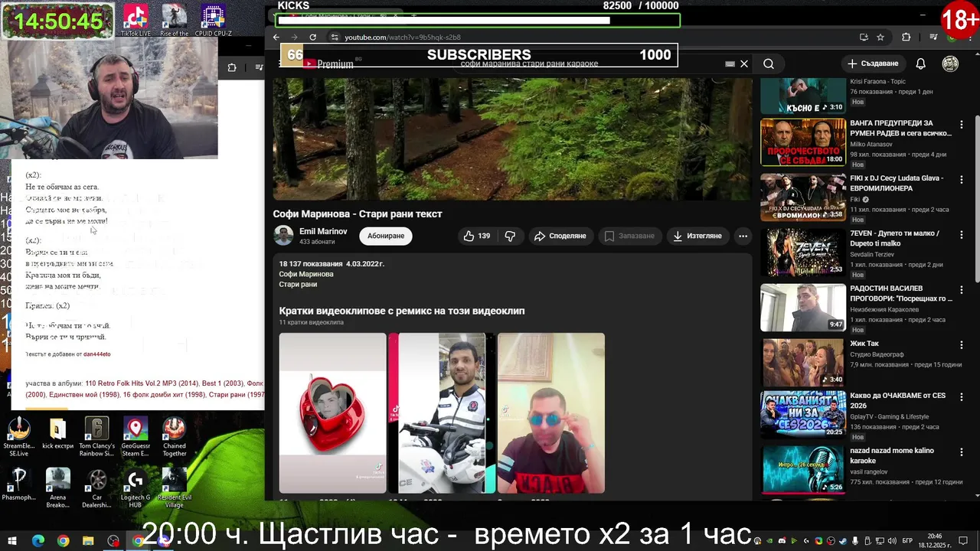Screen dimensions: 980x551
Task: Launch Car Dealership desktop shortcut
Action: (x=96, y=489)
